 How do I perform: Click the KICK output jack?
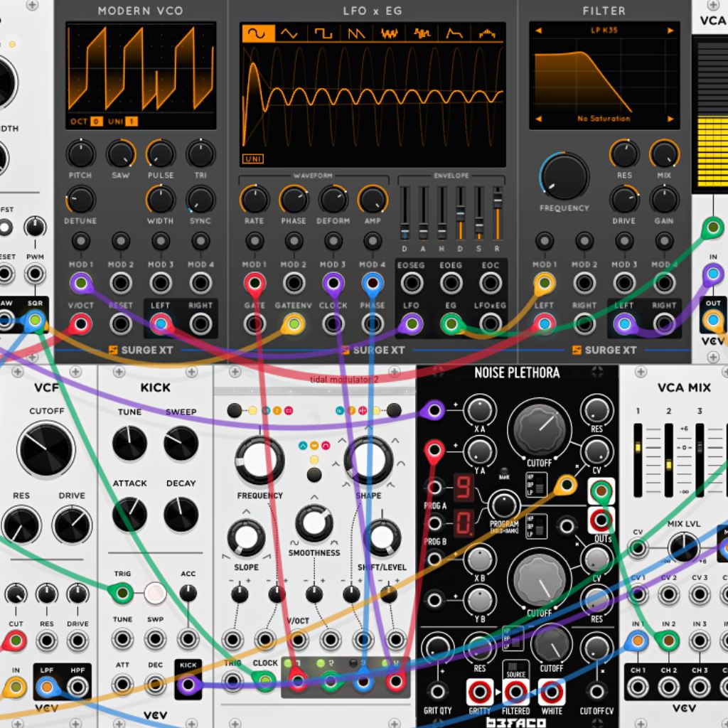click(x=188, y=685)
